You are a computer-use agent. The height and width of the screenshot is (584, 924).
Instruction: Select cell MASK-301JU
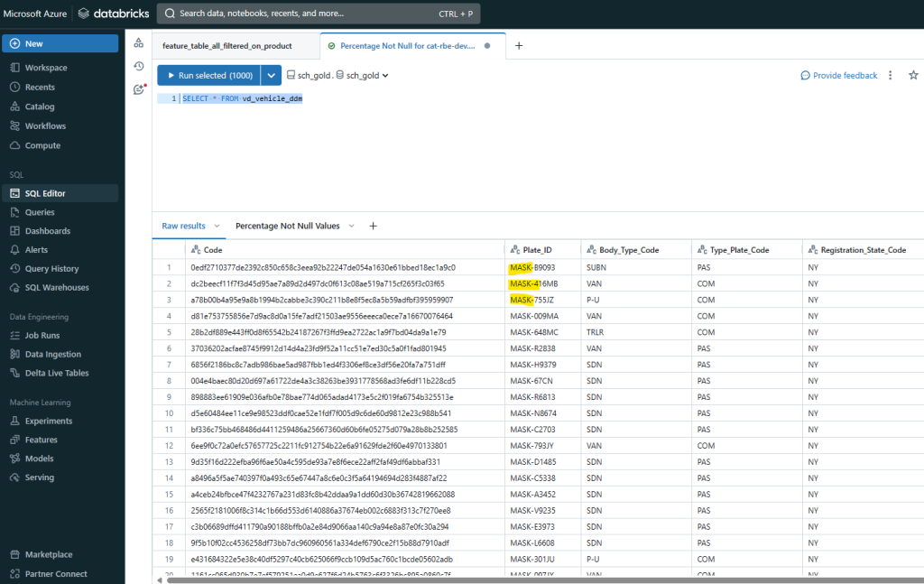click(x=542, y=560)
